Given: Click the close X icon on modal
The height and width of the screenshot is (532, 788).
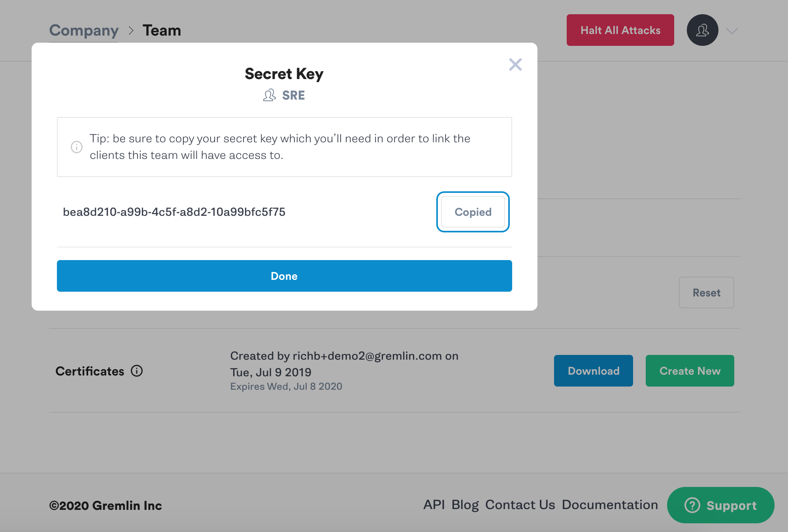Looking at the screenshot, I should click(515, 64).
